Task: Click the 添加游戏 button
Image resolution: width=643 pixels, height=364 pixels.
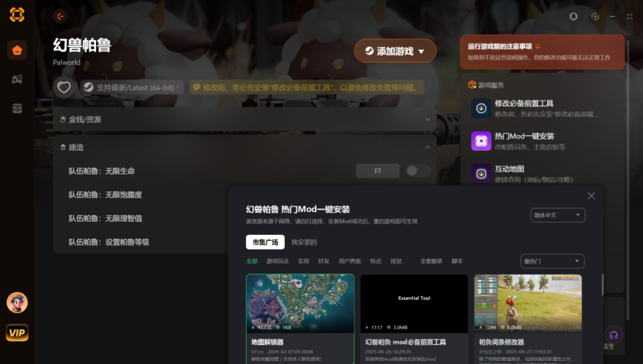Action: point(395,51)
